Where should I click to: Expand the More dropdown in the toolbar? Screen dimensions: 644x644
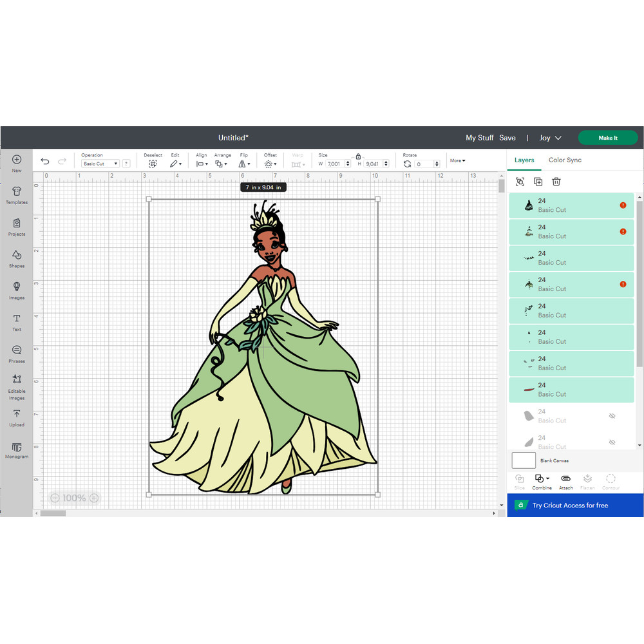tap(457, 160)
